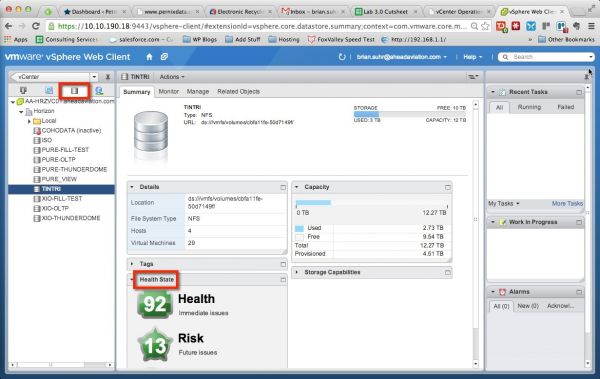The image size is (600, 379).
Task: Expand the Storage Capabilities section
Action: pyautogui.click(x=297, y=273)
